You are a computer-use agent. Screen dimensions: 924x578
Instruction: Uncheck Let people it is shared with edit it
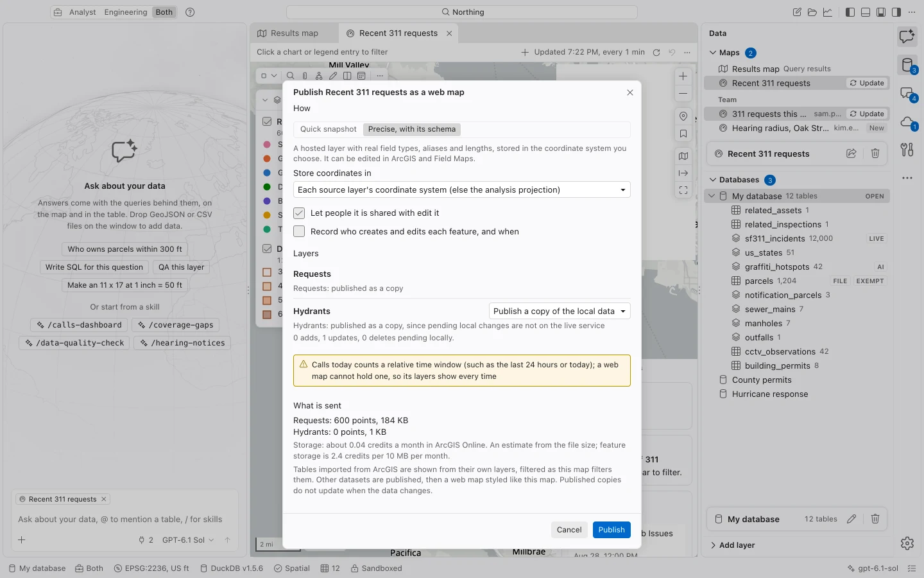(299, 213)
